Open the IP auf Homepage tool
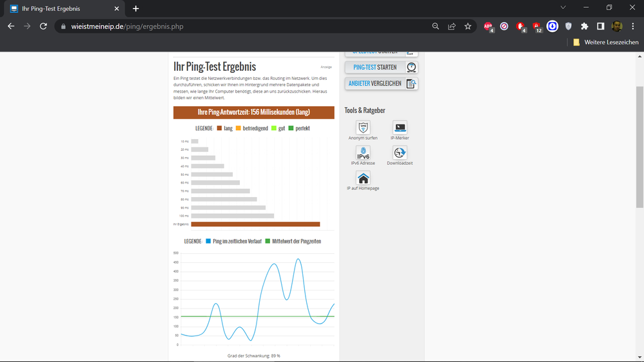This screenshot has width=644, height=362. click(363, 178)
